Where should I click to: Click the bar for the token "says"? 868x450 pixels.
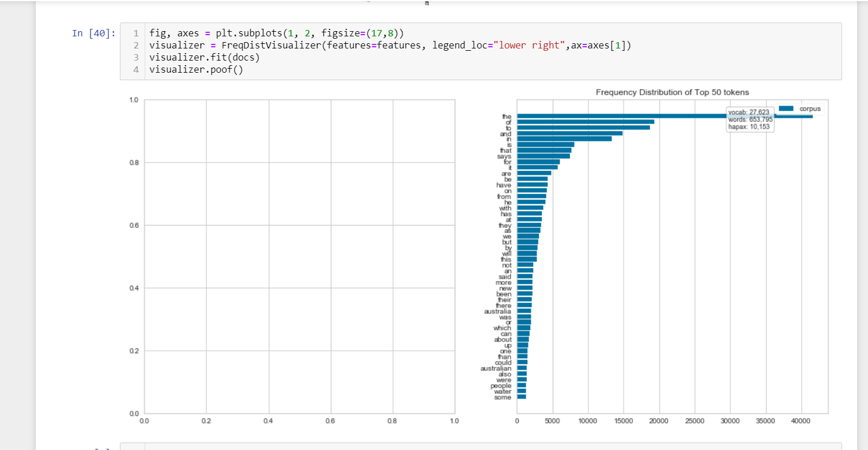542,156
